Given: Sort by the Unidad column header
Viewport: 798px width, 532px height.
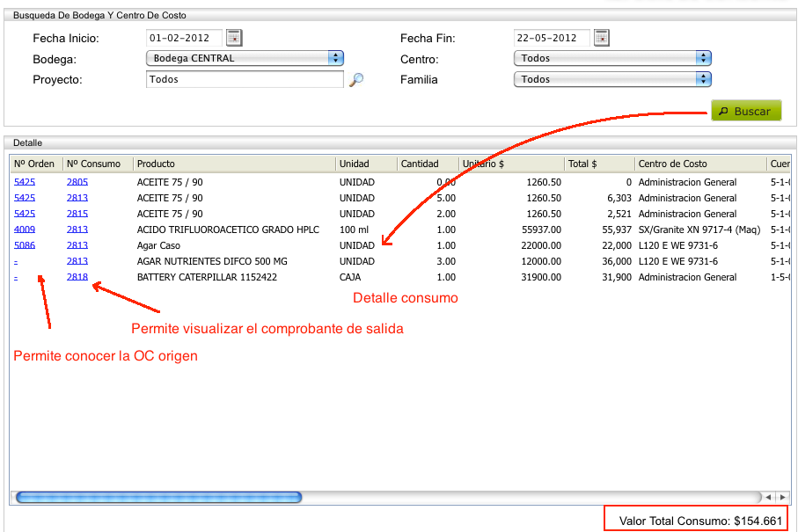Looking at the screenshot, I should pyautogui.click(x=366, y=164).
